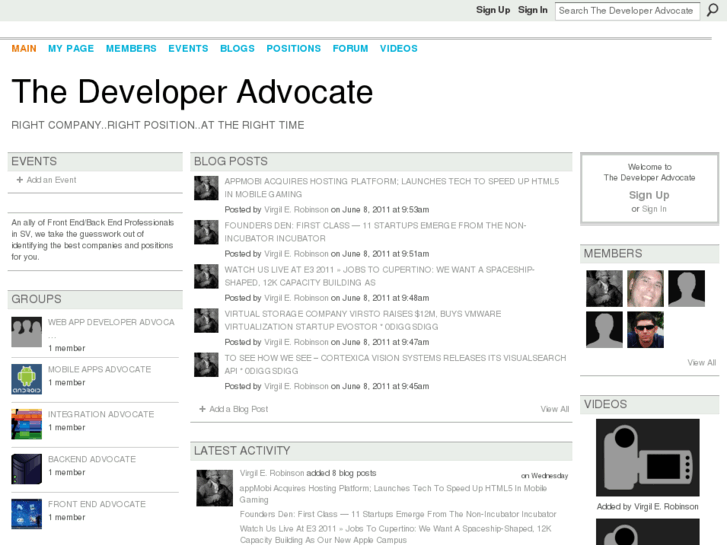This screenshot has width=727, height=545.
Task: Click Virgil E. Robinson in Latest Activity
Action: [272, 473]
